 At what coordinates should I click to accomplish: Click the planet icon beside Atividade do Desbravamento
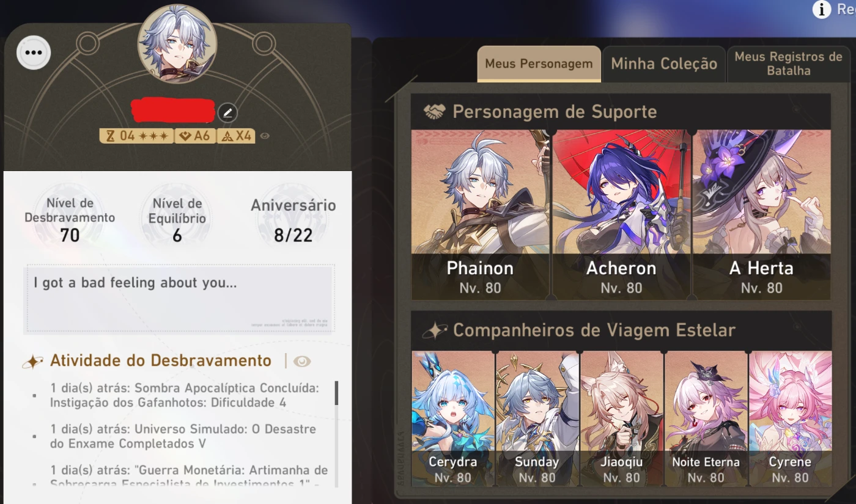[32, 362]
